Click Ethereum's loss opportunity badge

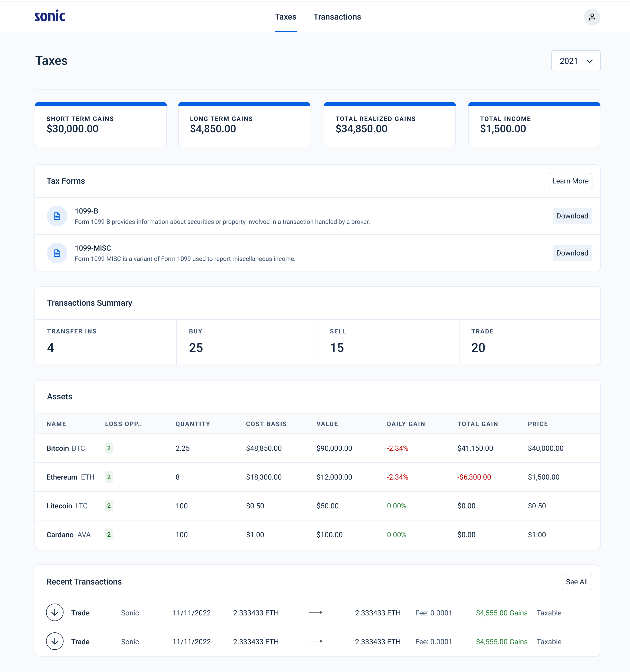(x=109, y=477)
